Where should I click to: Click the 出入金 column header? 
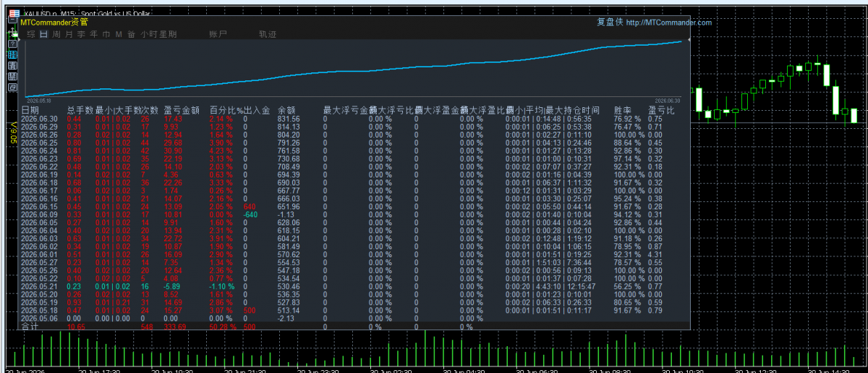click(257, 111)
